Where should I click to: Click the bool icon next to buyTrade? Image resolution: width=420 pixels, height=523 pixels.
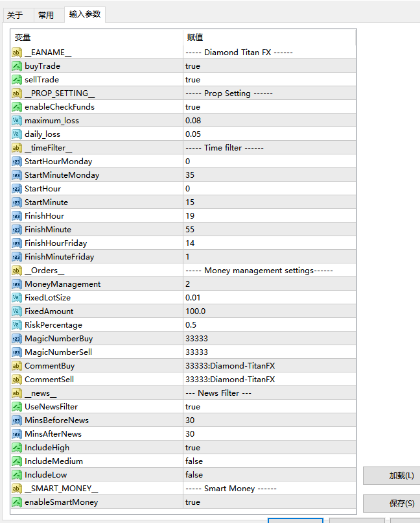point(17,66)
